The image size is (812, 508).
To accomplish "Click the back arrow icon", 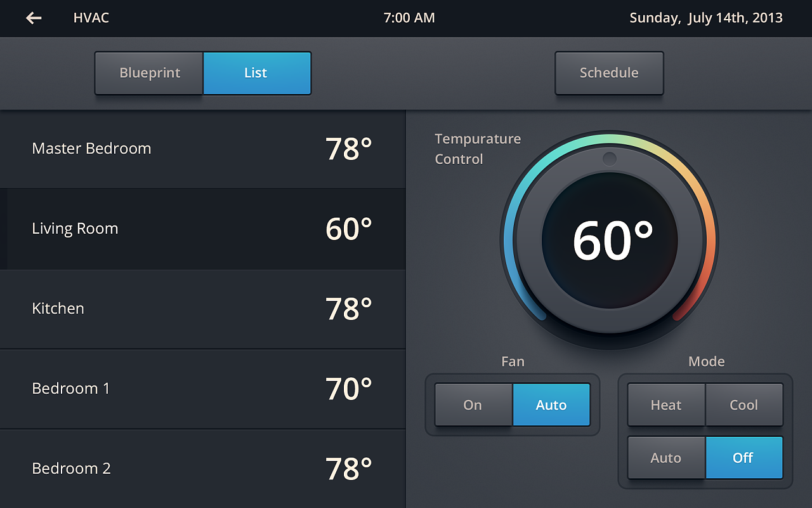I will pyautogui.click(x=34, y=18).
